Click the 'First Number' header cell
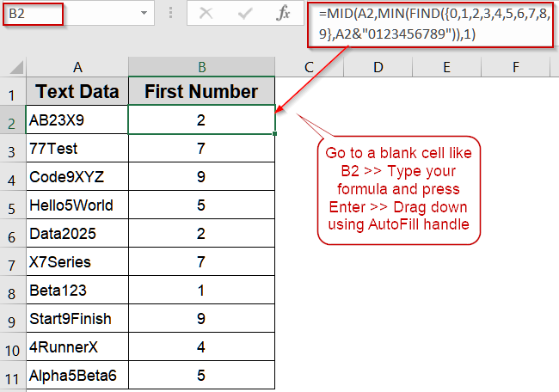Viewport: 559px width, 392px height. click(201, 92)
